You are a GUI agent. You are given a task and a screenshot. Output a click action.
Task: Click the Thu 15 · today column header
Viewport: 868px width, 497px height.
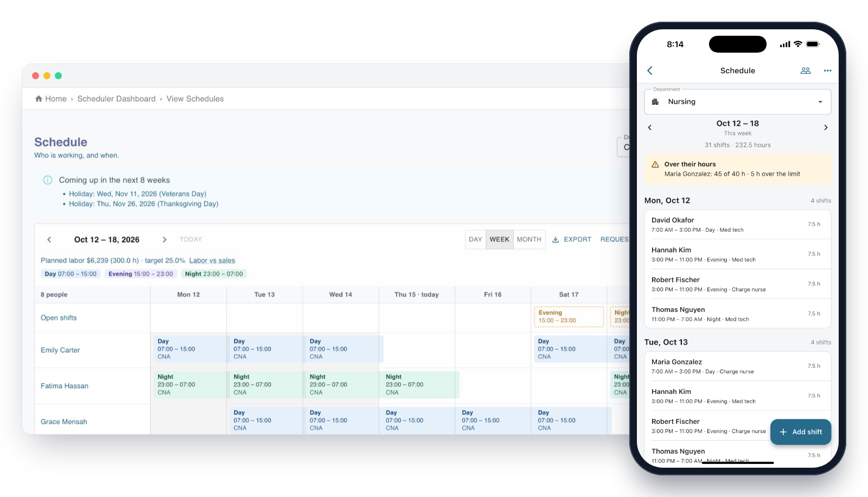(x=417, y=295)
